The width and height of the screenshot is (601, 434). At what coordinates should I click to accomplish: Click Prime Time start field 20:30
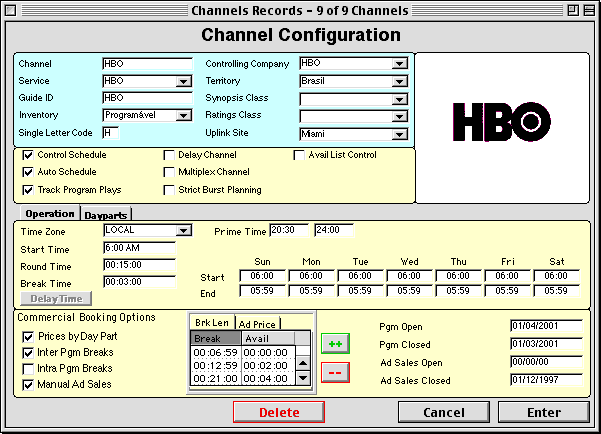[289, 230]
